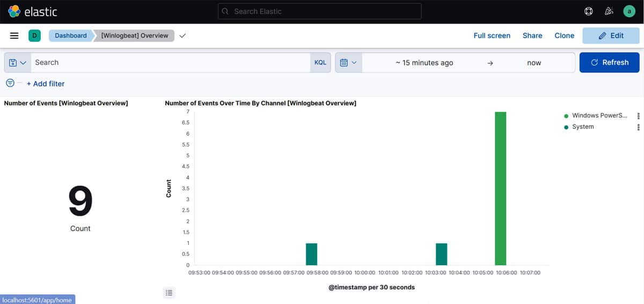The image size is (644, 304).
Task: Open the help menu lifebuoy icon
Action: tap(589, 11)
